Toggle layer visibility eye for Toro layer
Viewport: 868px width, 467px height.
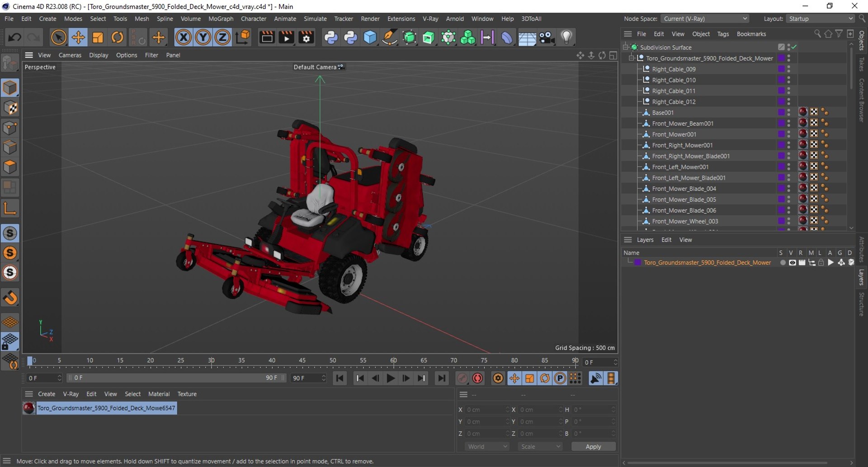coord(792,262)
